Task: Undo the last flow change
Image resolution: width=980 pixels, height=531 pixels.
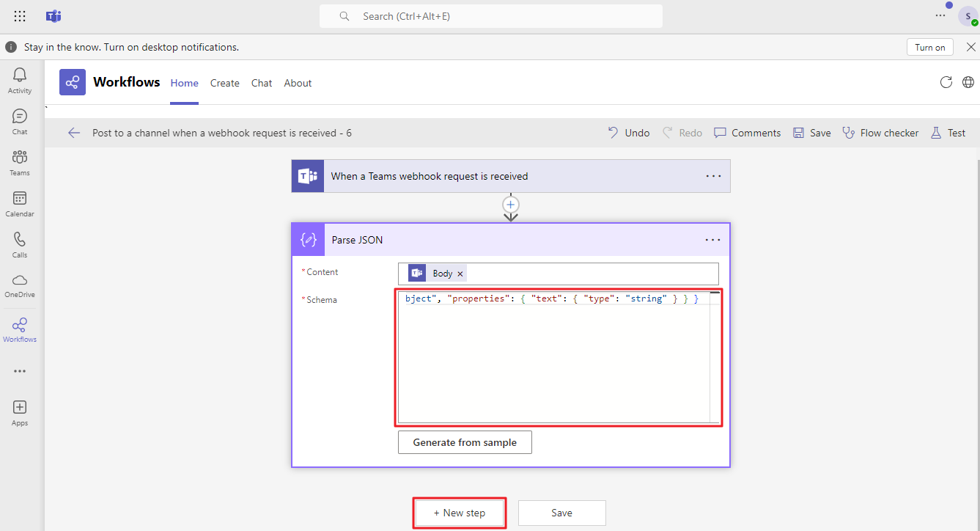Action: pos(629,133)
